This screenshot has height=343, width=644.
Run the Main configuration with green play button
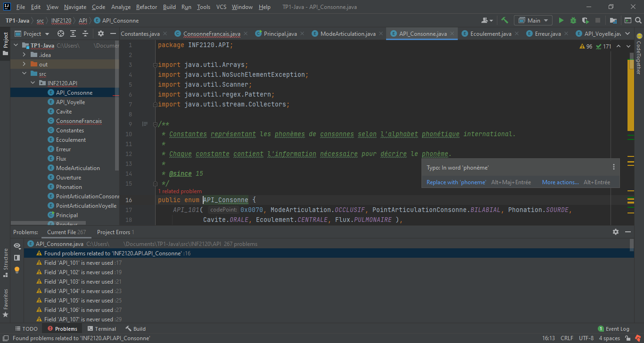click(561, 20)
